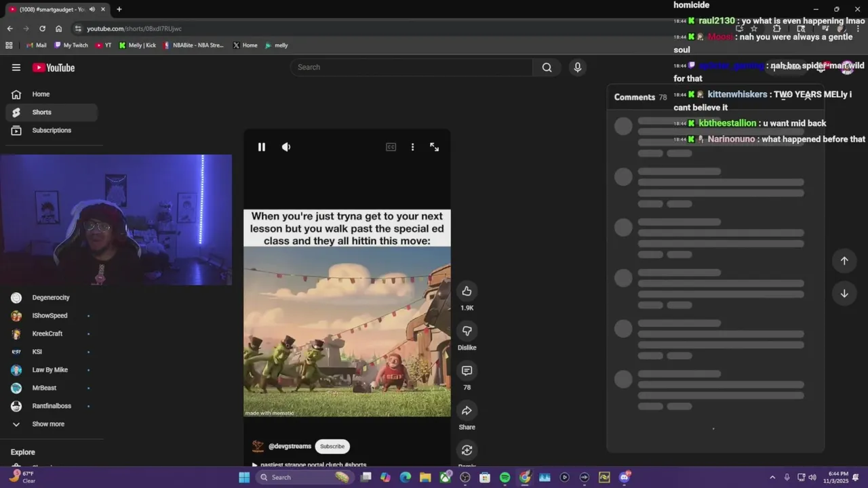Open File Explorer from taskbar
Screen dimensions: 868x488
(425, 477)
